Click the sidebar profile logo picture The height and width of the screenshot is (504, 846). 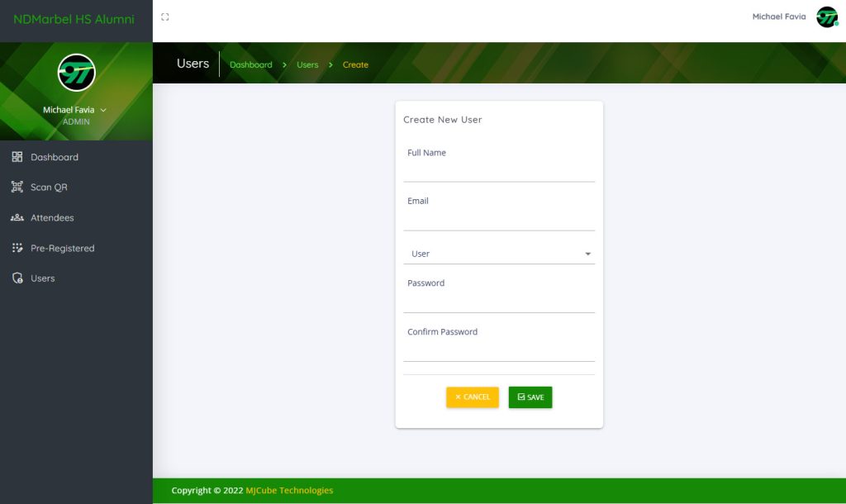76,73
